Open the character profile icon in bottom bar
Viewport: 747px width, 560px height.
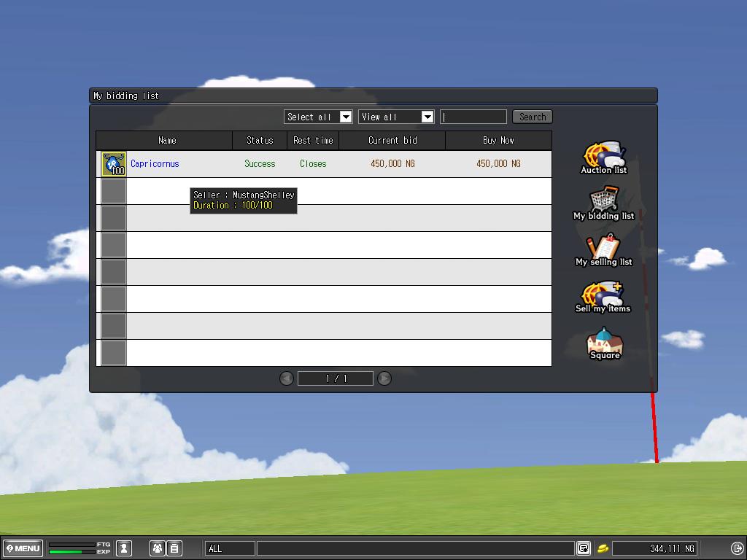(x=124, y=548)
